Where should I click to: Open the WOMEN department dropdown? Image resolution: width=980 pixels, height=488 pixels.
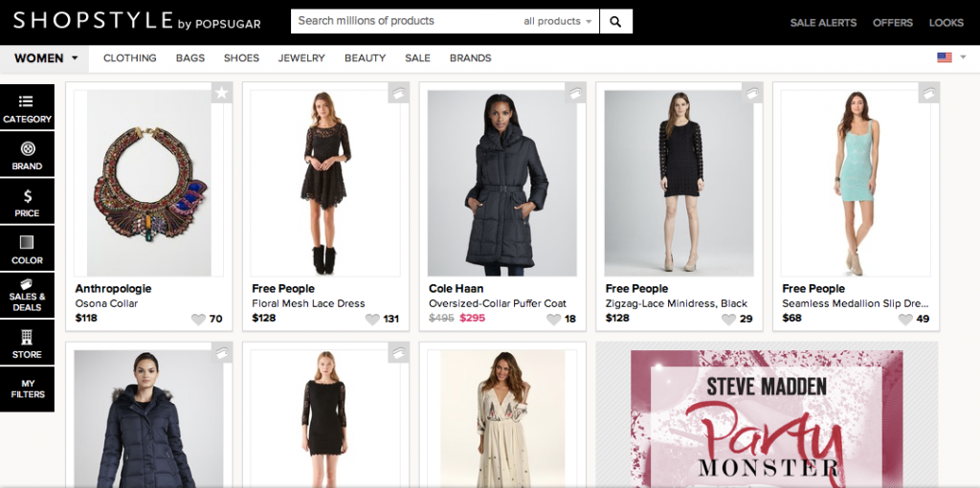coord(44,58)
